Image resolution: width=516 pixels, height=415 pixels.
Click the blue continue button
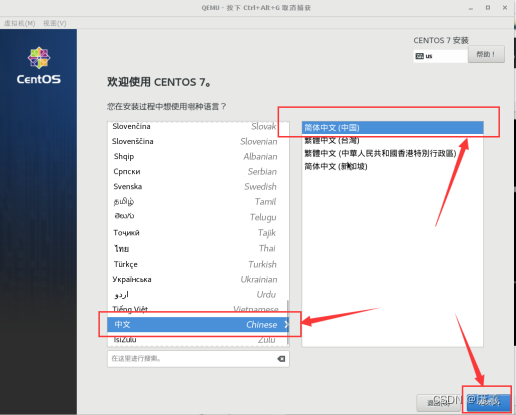click(x=489, y=402)
